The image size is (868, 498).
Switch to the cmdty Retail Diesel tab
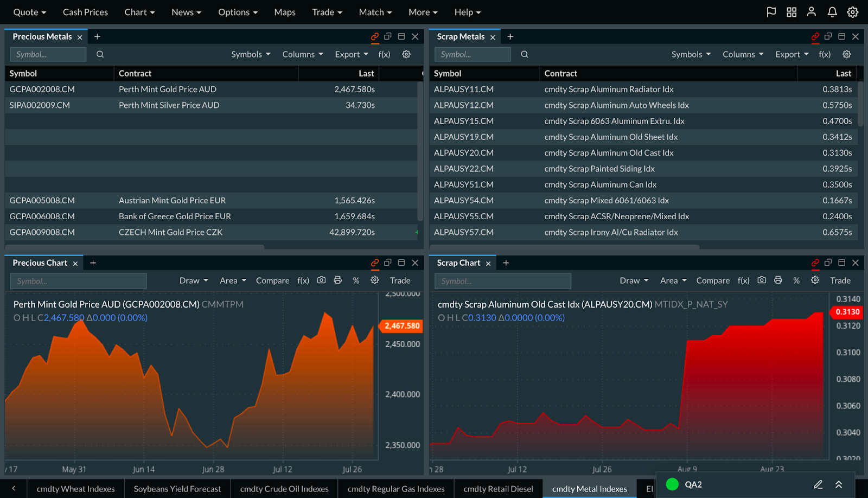[x=499, y=489]
